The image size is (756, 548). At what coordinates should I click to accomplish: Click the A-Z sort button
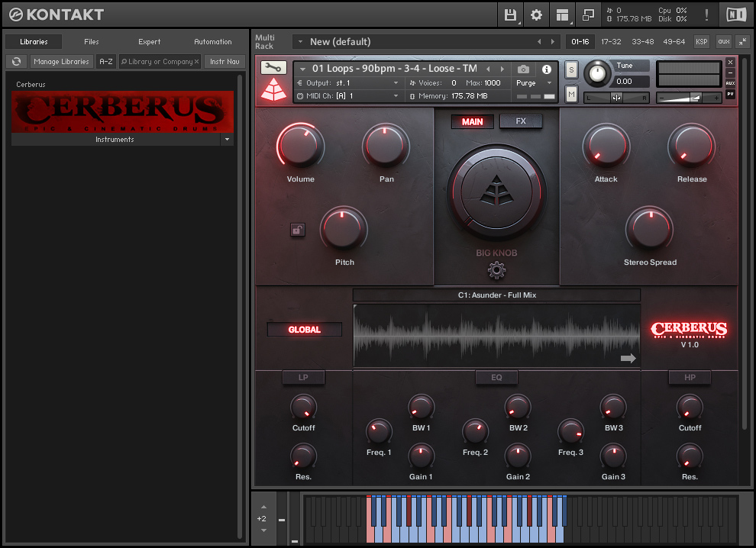click(x=105, y=62)
